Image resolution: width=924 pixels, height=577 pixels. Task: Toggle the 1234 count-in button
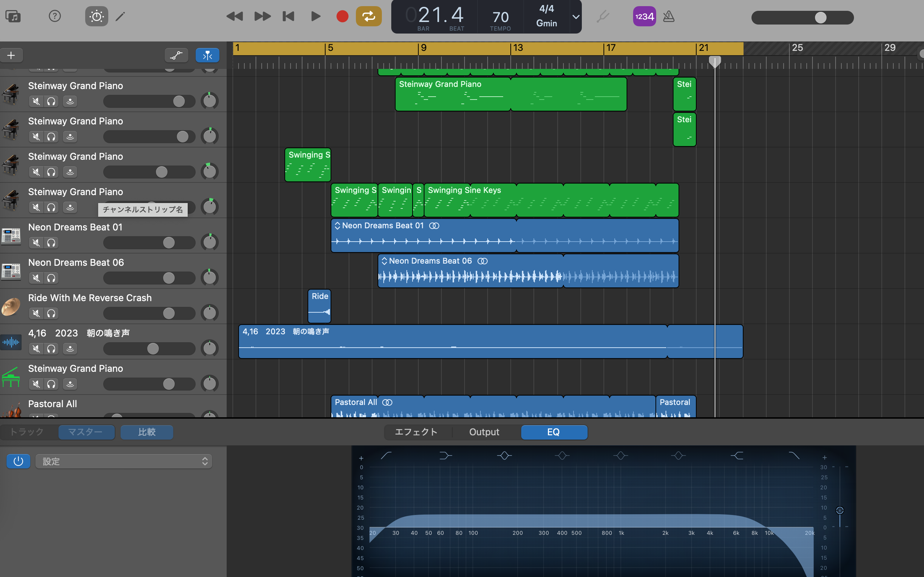tap(644, 17)
